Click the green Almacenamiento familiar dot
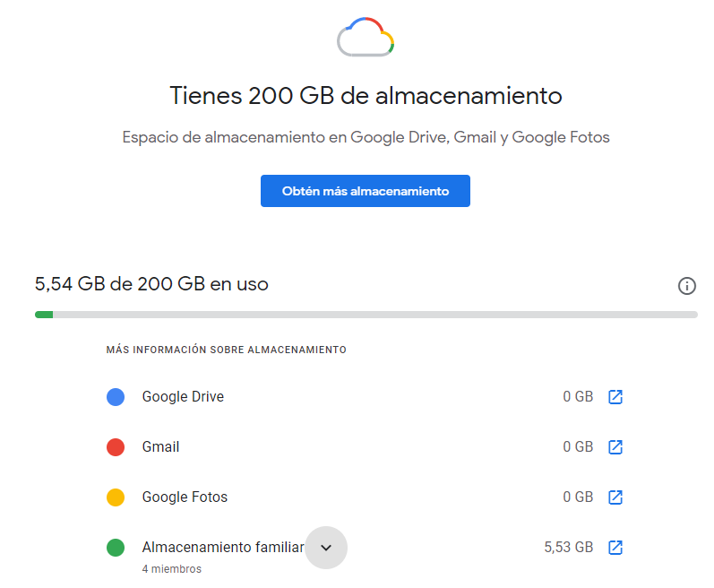Viewport: 714px width, 588px height. [116, 548]
